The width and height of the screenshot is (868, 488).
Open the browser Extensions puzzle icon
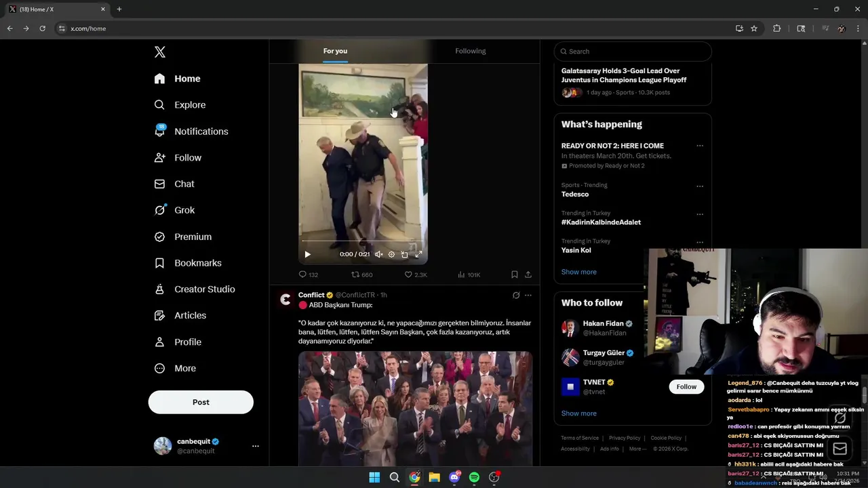coord(777,28)
